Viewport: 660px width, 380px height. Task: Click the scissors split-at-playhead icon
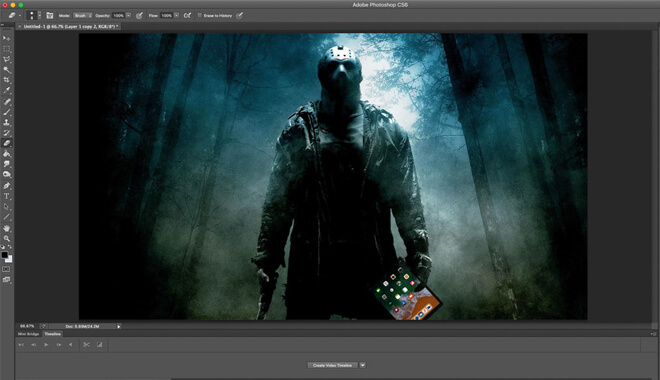pos(86,345)
